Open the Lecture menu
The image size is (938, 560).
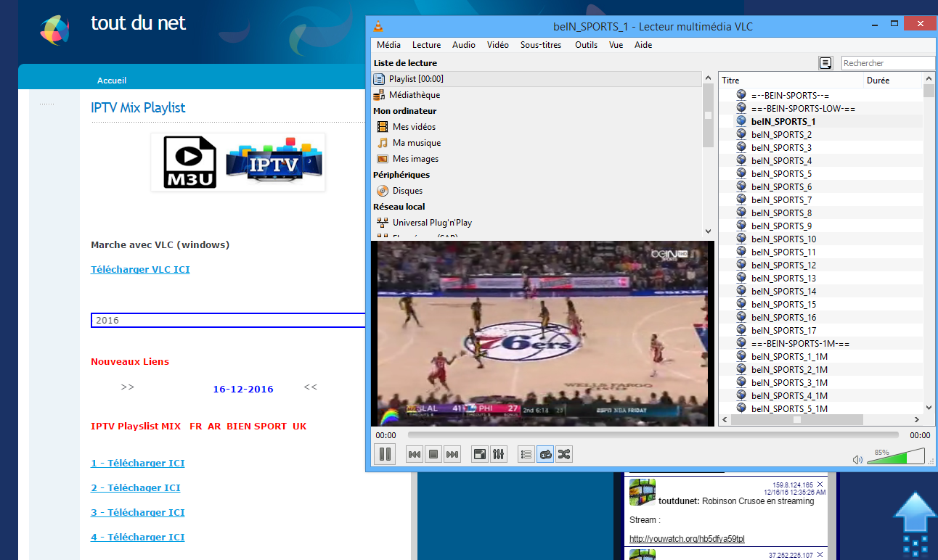point(426,45)
